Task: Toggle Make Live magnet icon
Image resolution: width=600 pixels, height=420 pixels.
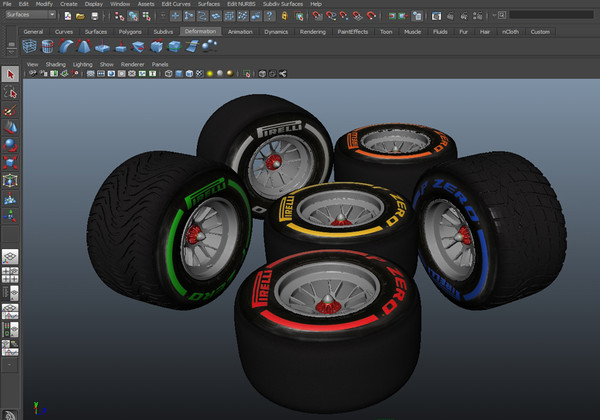Action: [371, 16]
